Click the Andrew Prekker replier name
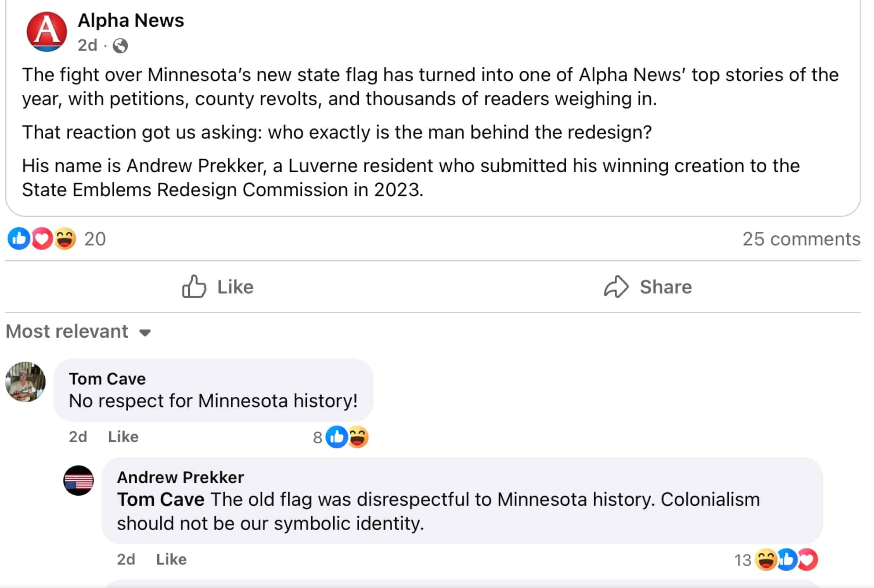The height and width of the screenshot is (588, 874). coord(180,477)
